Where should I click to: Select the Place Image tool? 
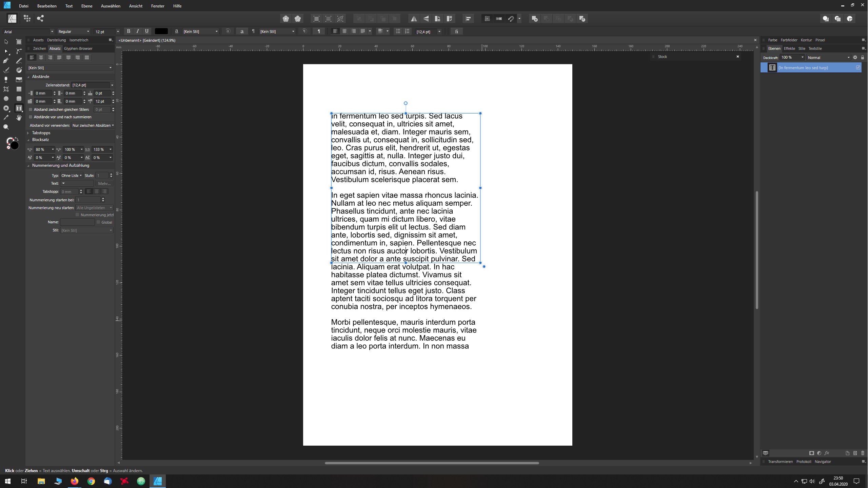[19, 80]
